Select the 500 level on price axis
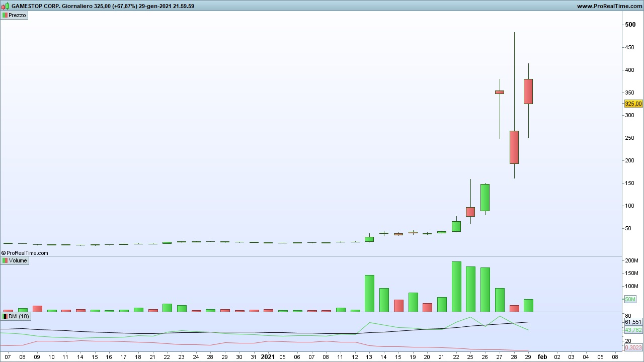Viewport: 644px width, 362px height. click(630, 25)
